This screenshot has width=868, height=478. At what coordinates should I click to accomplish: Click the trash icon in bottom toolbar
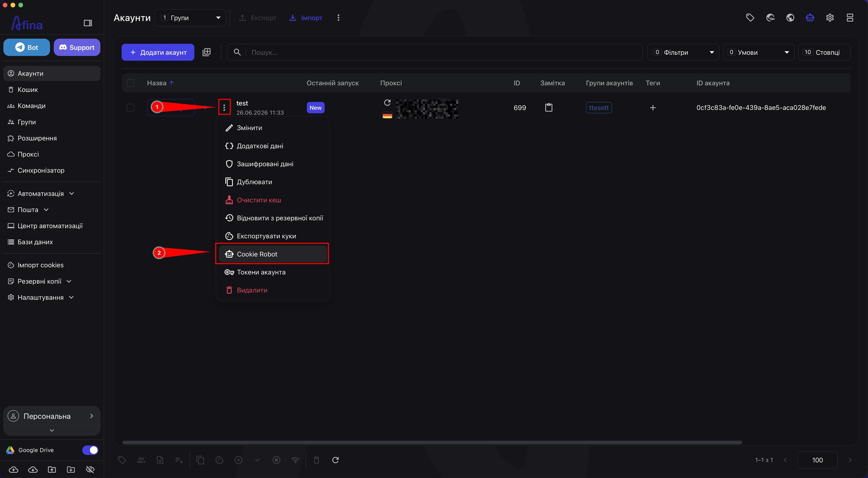pos(316,460)
